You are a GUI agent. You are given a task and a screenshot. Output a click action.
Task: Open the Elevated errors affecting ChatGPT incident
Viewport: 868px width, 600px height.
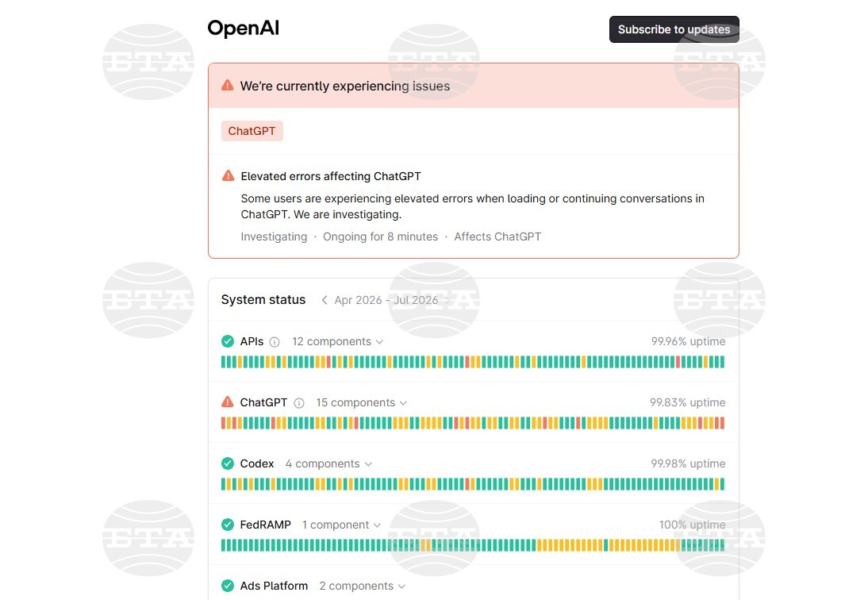(331, 176)
